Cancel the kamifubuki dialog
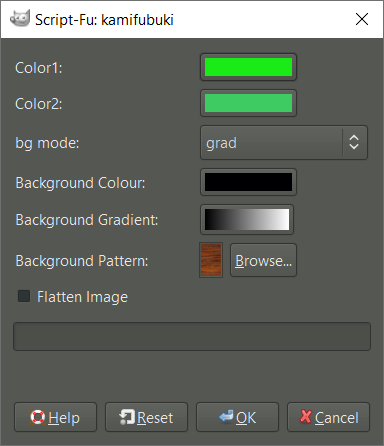The width and height of the screenshot is (384, 446). 328,417
